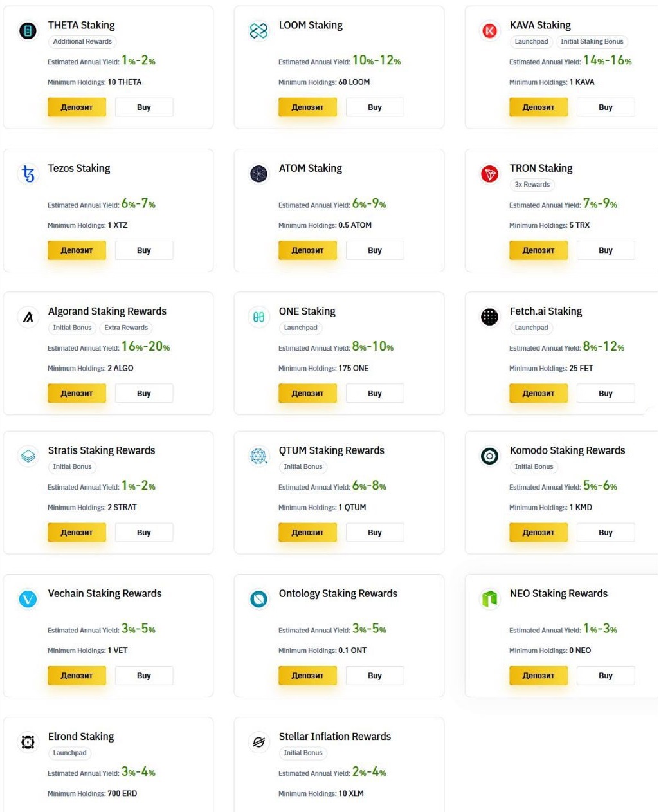Click the KAVA red coin icon

(x=489, y=31)
